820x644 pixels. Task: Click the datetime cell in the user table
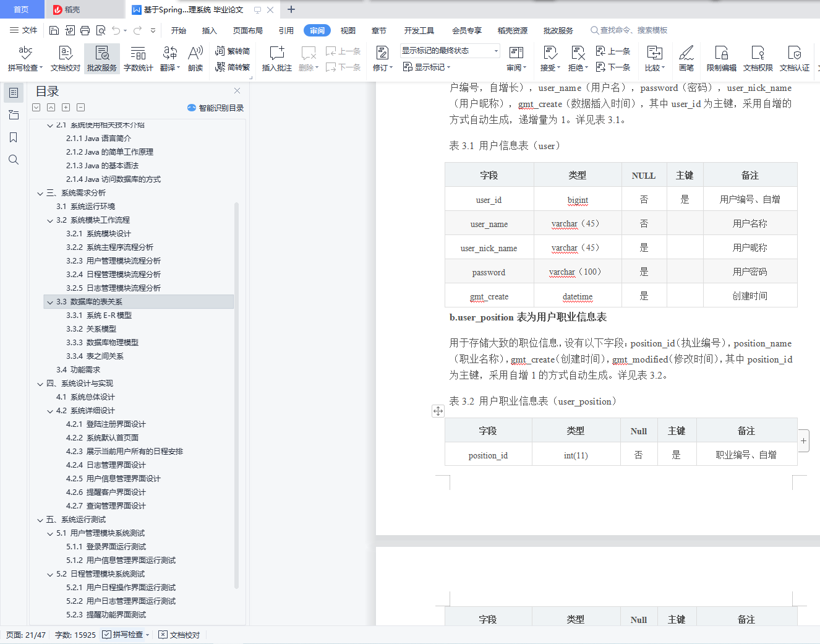(578, 296)
